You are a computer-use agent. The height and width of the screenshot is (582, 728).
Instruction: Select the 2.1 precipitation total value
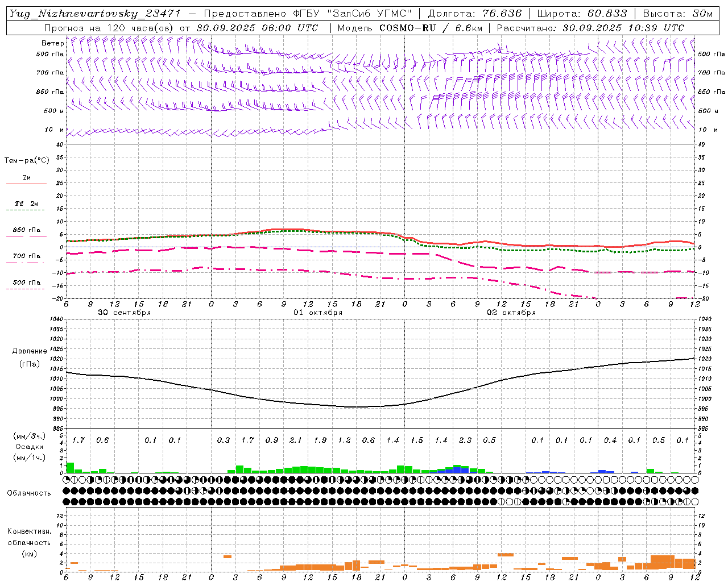click(296, 440)
